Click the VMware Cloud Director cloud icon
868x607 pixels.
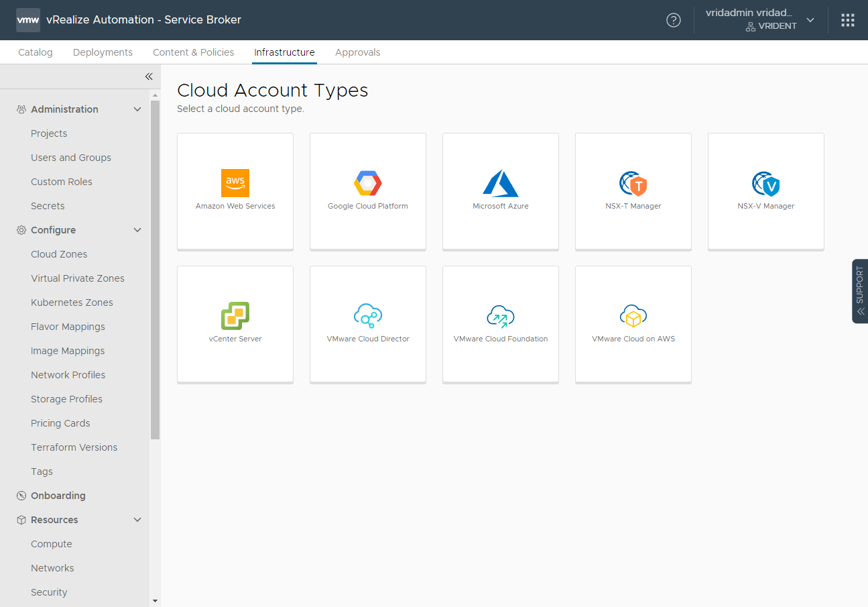click(368, 315)
